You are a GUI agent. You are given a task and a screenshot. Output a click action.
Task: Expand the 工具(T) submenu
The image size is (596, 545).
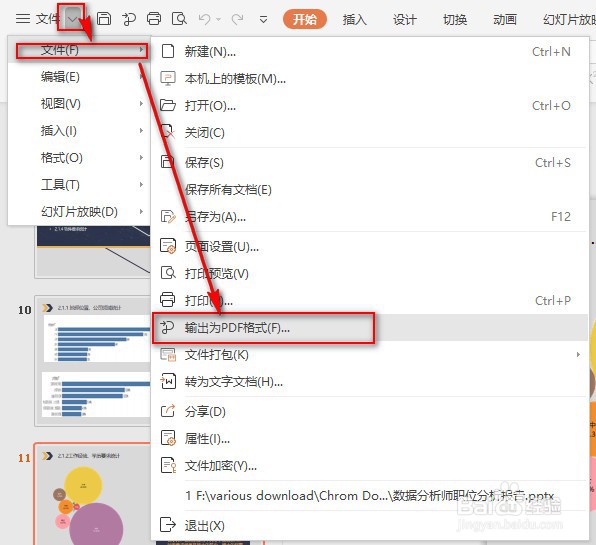78,185
